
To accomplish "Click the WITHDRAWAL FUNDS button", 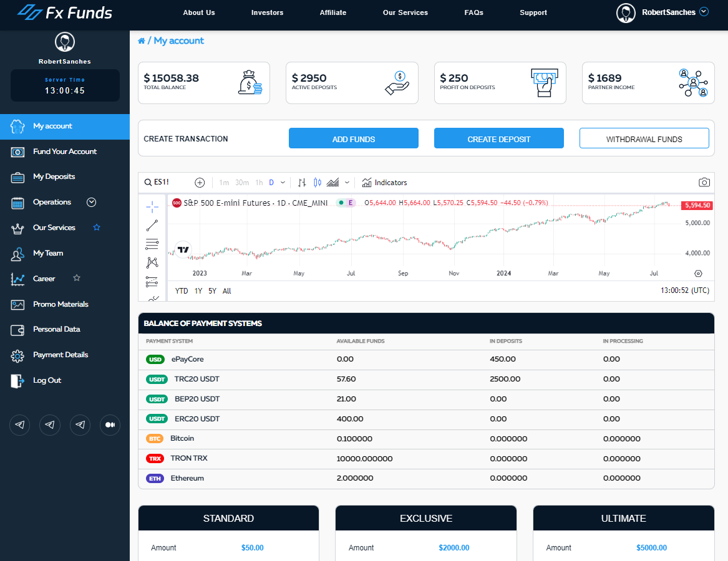I will [x=644, y=138].
